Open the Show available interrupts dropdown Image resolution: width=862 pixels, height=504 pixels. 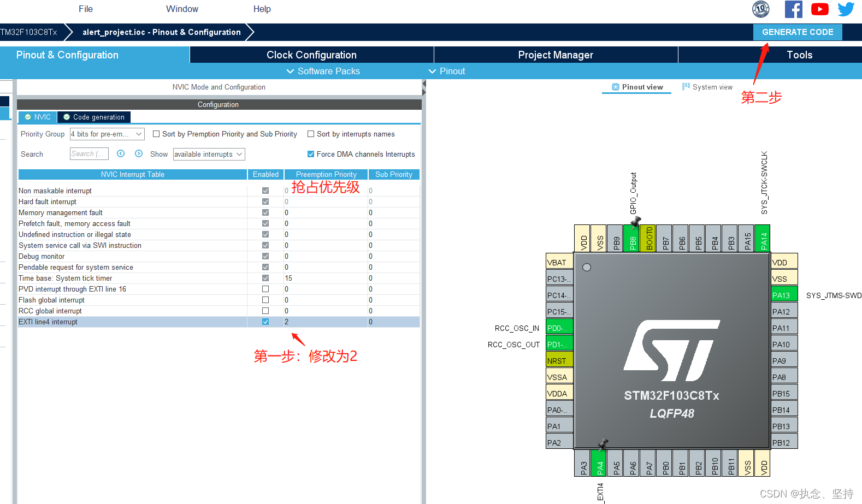point(209,154)
